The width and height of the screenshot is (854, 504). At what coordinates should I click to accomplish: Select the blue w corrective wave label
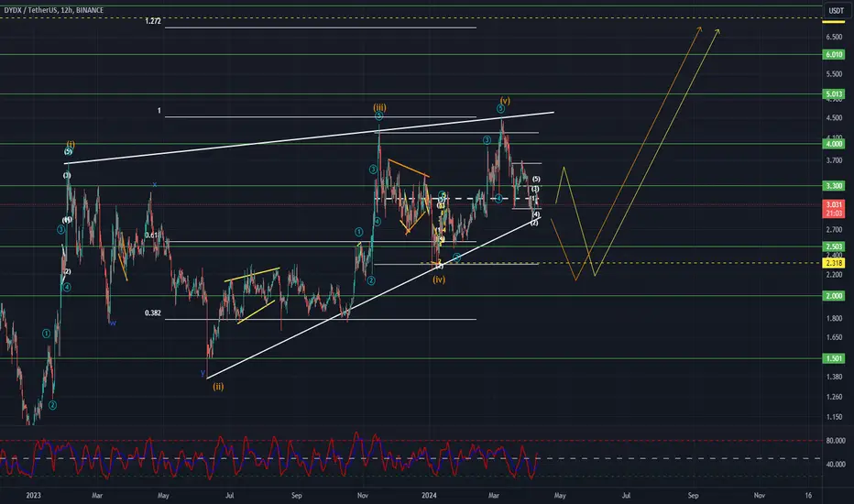point(113,323)
